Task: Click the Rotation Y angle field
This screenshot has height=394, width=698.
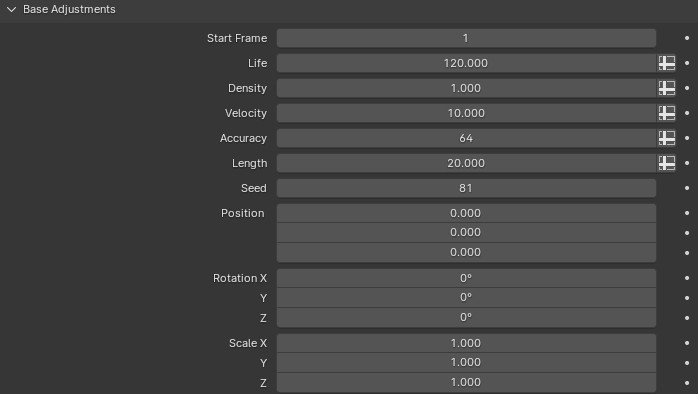Action: [x=466, y=297]
